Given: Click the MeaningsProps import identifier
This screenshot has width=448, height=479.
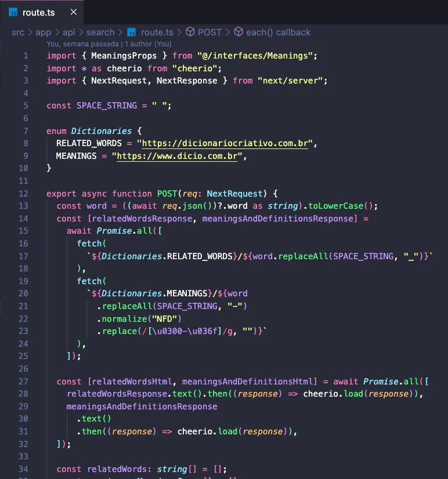Looking at the screenshot, I should tap(124, 56).
